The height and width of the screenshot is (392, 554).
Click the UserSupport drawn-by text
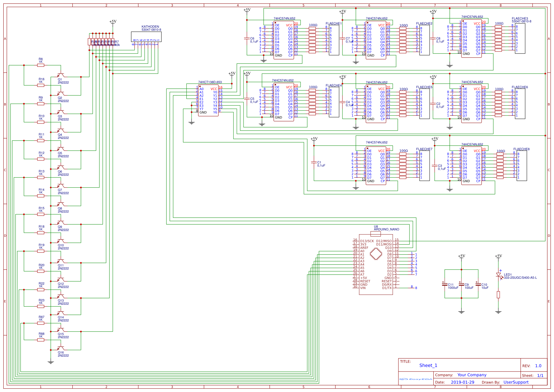click(515, 382)
